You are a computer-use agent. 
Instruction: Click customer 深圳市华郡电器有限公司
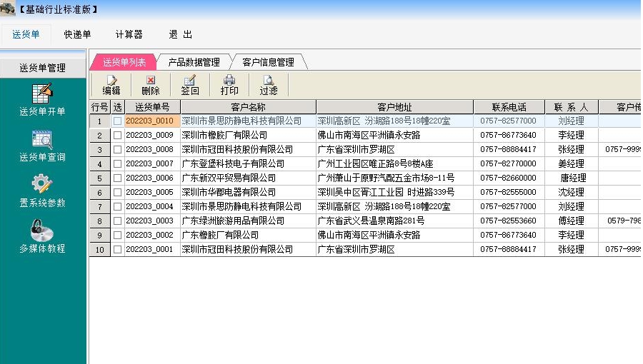coord(229,193)
